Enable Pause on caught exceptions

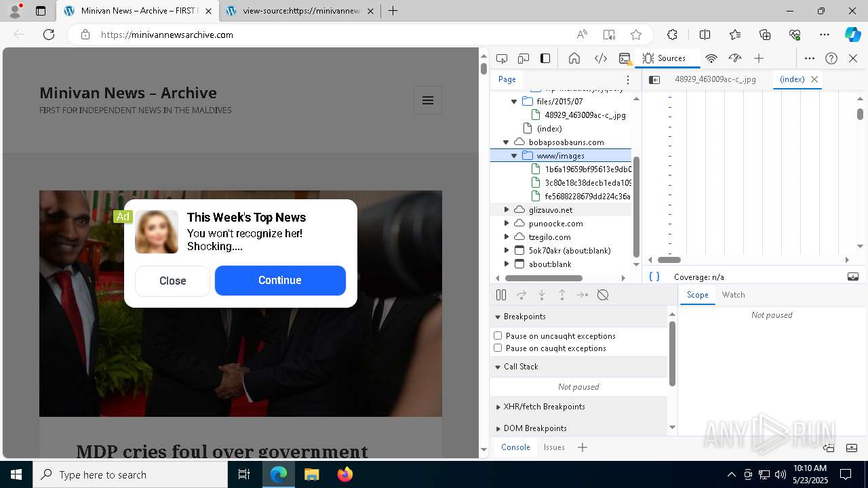(x=498, y=348)
